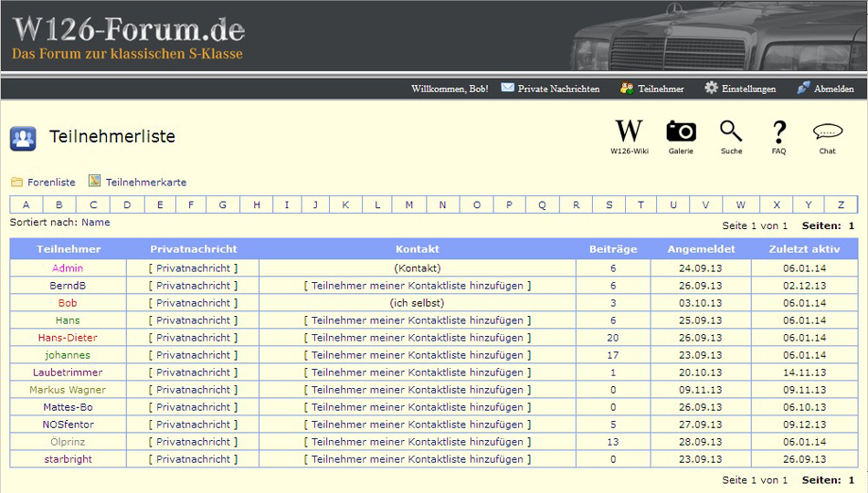This screenshot has height=493, width=868.
Task: Click the W126-Forum.de logo
Action: (x=129, y=29)
